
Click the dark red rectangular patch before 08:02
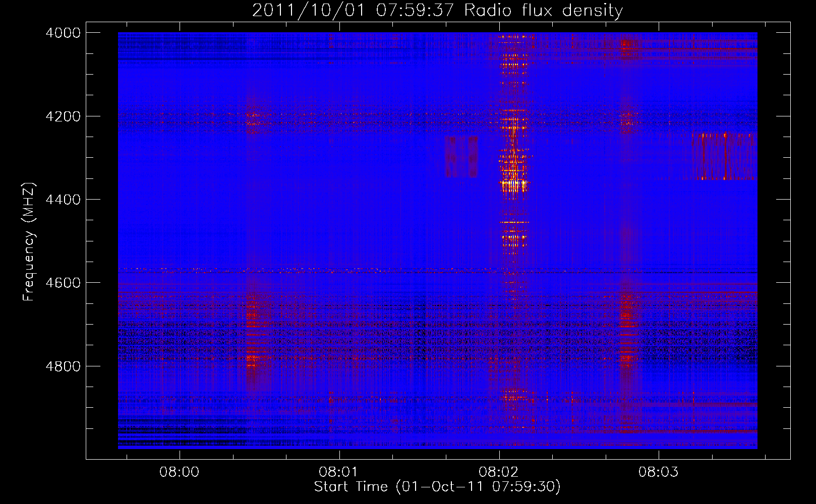point(461,157)
